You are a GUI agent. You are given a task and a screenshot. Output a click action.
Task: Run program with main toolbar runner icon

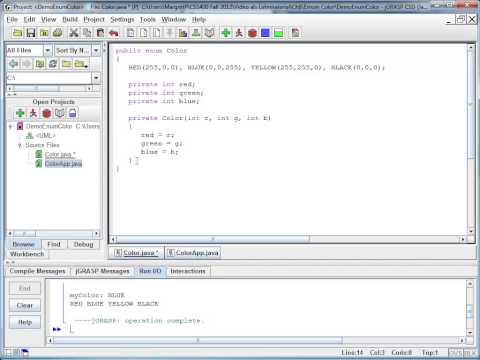pos(239,33)
